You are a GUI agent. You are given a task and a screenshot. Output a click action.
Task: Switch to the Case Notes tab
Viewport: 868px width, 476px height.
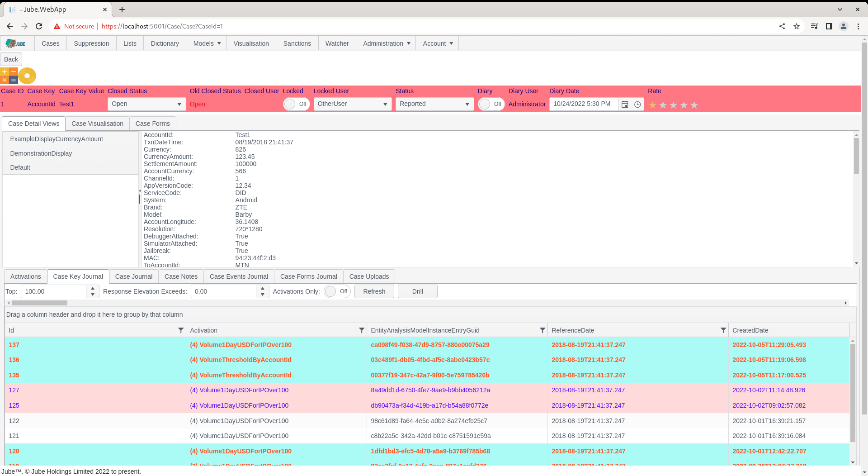click(181, 276)
